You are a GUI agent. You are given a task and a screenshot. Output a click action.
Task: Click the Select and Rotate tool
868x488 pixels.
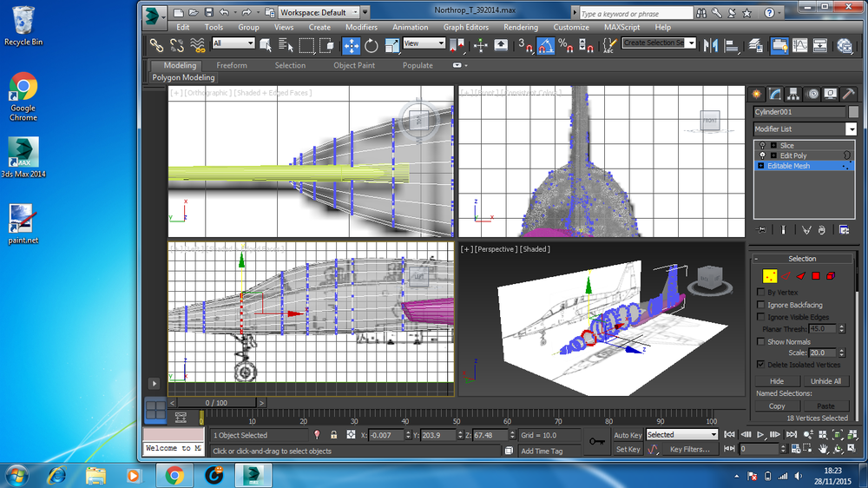[372, 44]
